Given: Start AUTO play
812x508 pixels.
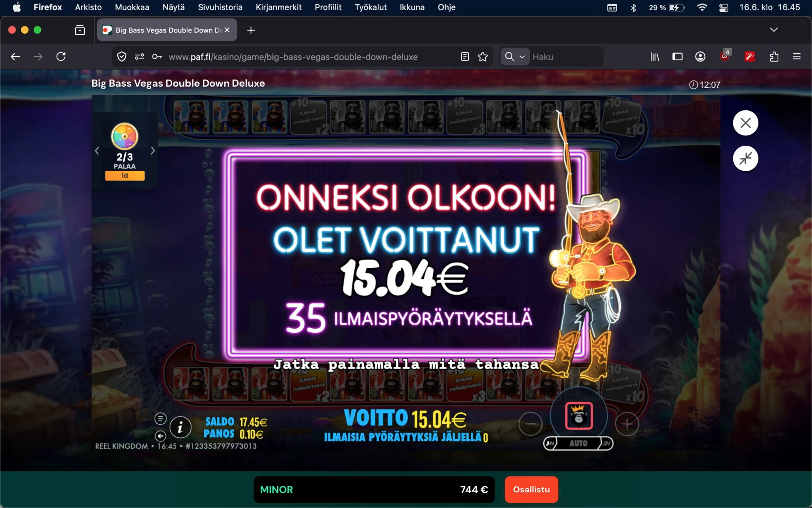Looking at the screenshot, I should tap(578, 443).
